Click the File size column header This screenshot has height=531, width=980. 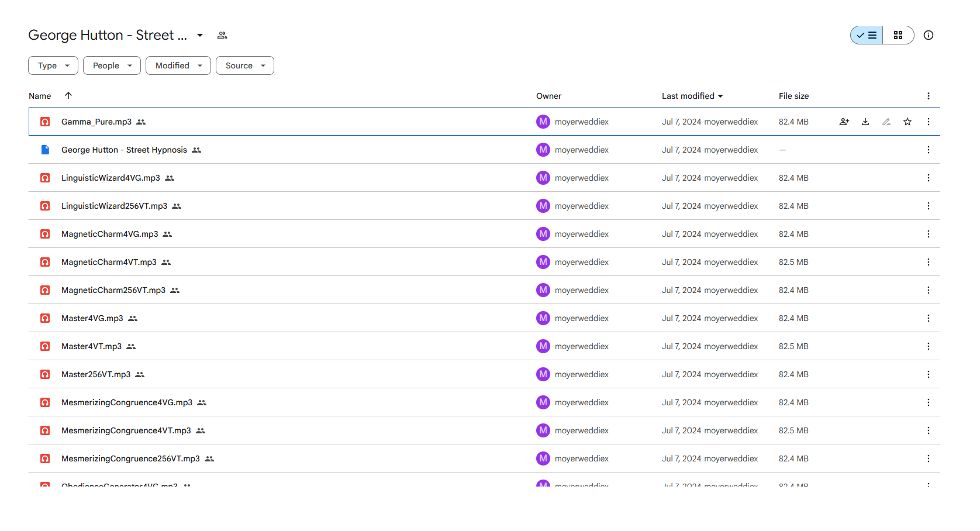793,96
